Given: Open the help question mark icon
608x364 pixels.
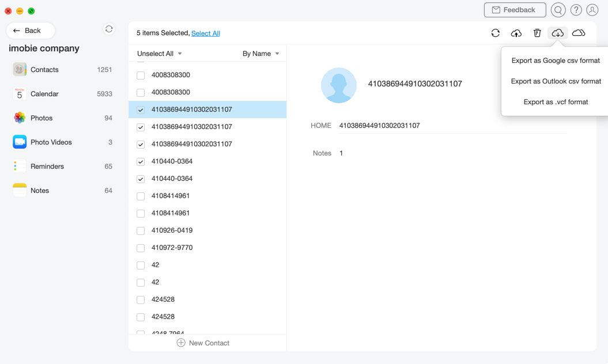Looking at the screenshot, I should coord(576,10).
